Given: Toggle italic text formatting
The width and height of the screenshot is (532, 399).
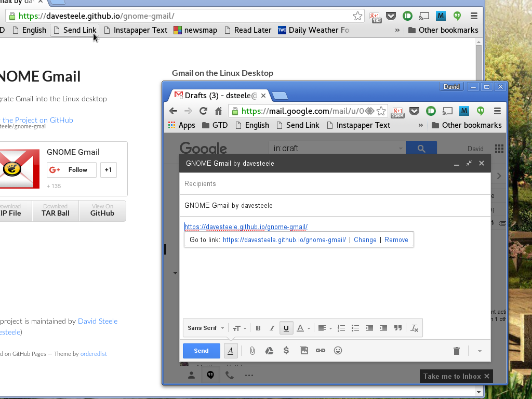Looking at the screenshot, I should (272, 328).
